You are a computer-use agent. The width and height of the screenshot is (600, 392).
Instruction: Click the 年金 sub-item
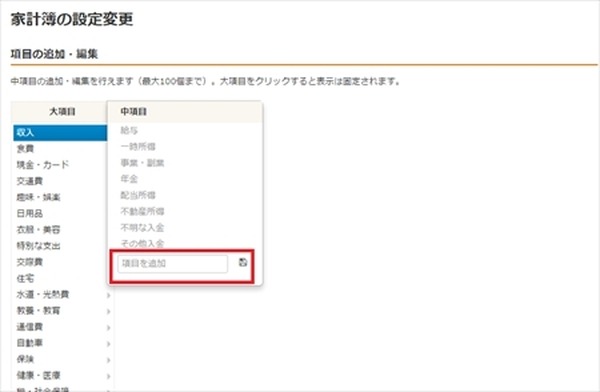(x=129, y=179)
